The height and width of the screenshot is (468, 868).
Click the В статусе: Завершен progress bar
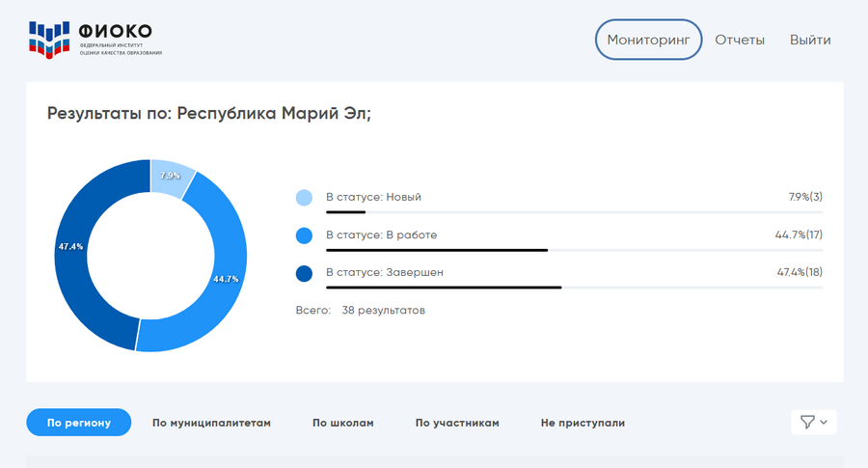coord(574,288)
